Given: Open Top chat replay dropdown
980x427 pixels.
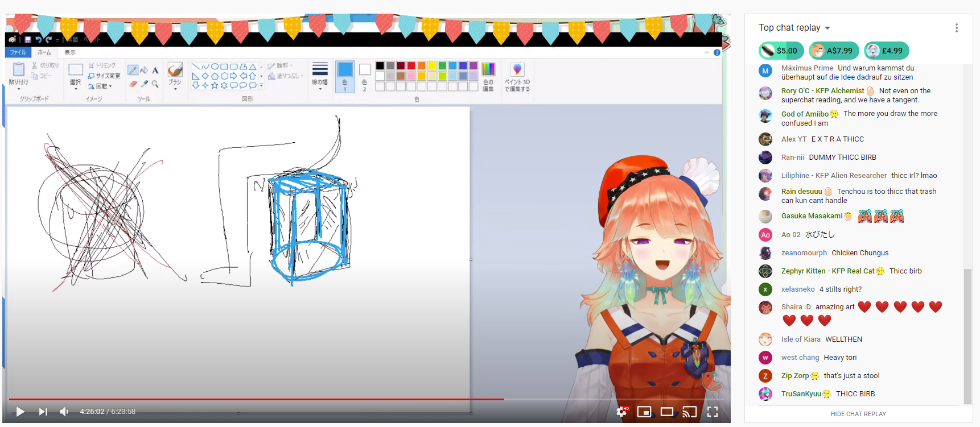Looking at the screenshot, I should point(794,28).
